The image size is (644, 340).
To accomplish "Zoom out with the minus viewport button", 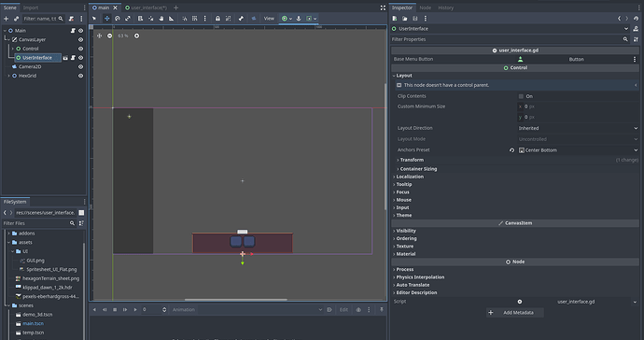I will click(109, 35).
